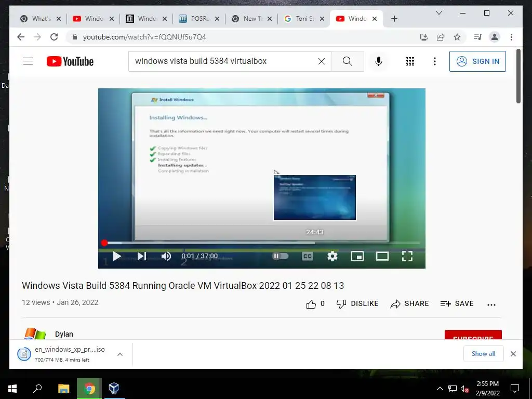Bookmark this tab with star
This screenshot has width=532, height=399.
click(457, 37)
